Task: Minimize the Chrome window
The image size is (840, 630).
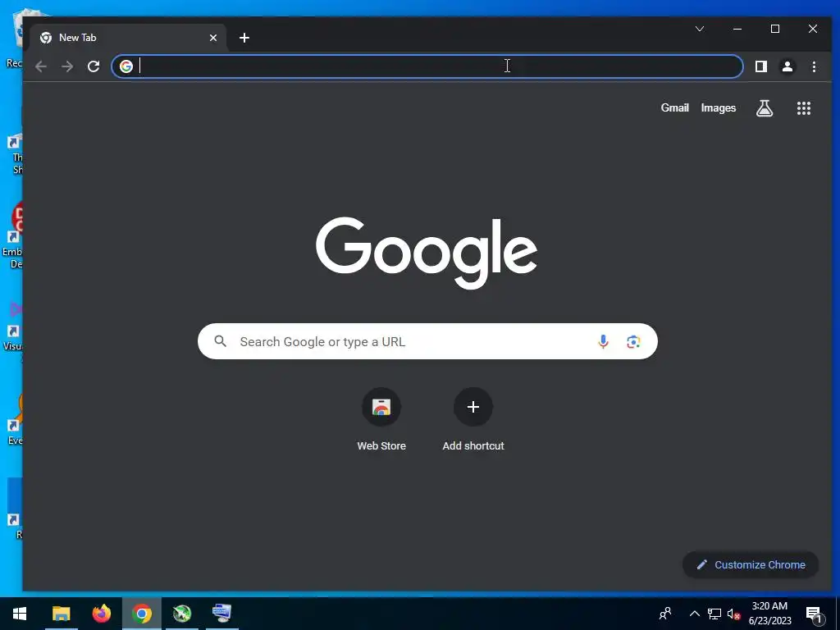Action: click(x=737, y=29)
